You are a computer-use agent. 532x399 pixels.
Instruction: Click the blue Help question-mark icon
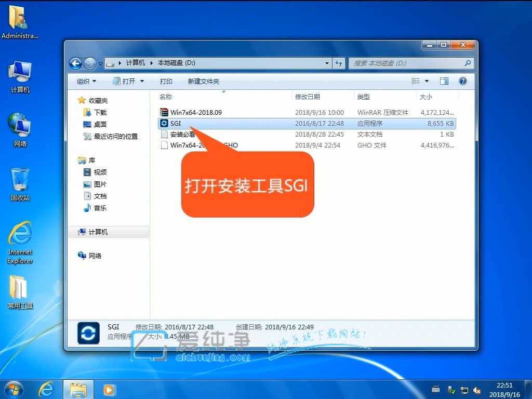(x=462, y=81)
